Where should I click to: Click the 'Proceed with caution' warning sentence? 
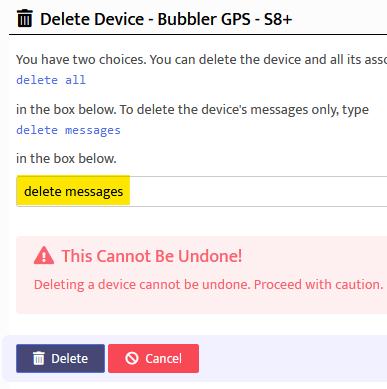318,284
